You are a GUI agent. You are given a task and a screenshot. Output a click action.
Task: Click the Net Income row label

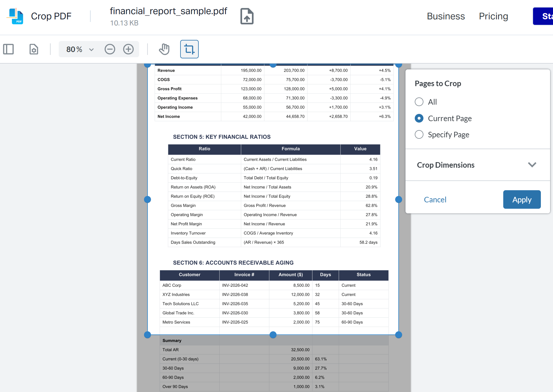169,117
